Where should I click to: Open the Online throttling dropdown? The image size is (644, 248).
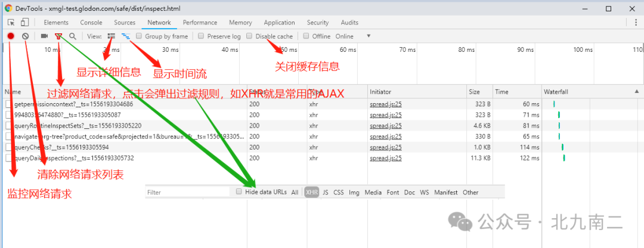point(353,36)
